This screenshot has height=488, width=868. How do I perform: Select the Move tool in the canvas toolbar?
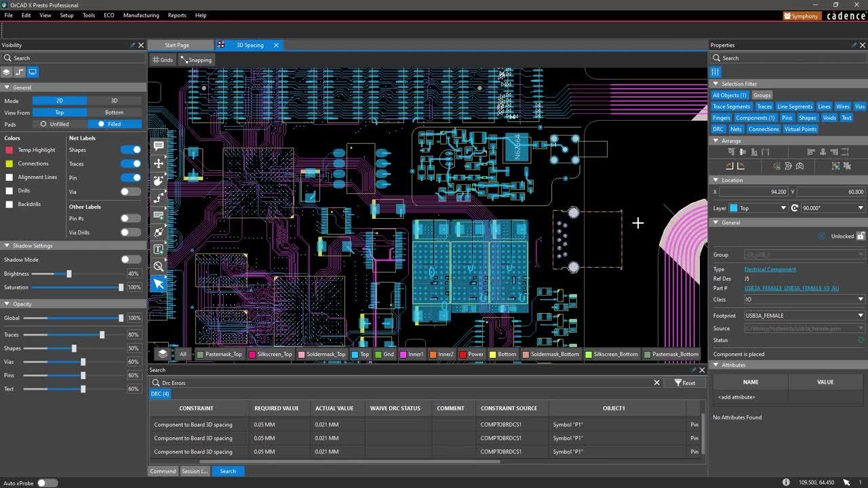(x=158, y=163)
